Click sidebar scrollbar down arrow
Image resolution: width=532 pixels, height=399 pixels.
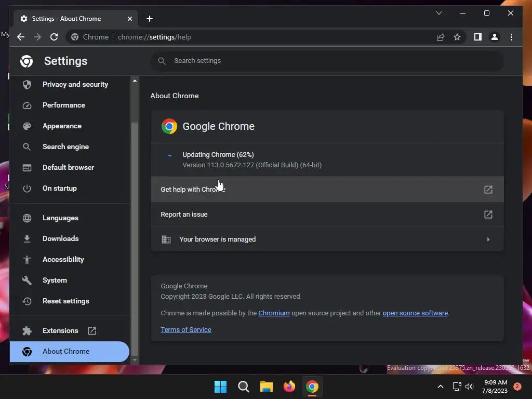click(x=135, y=360)
